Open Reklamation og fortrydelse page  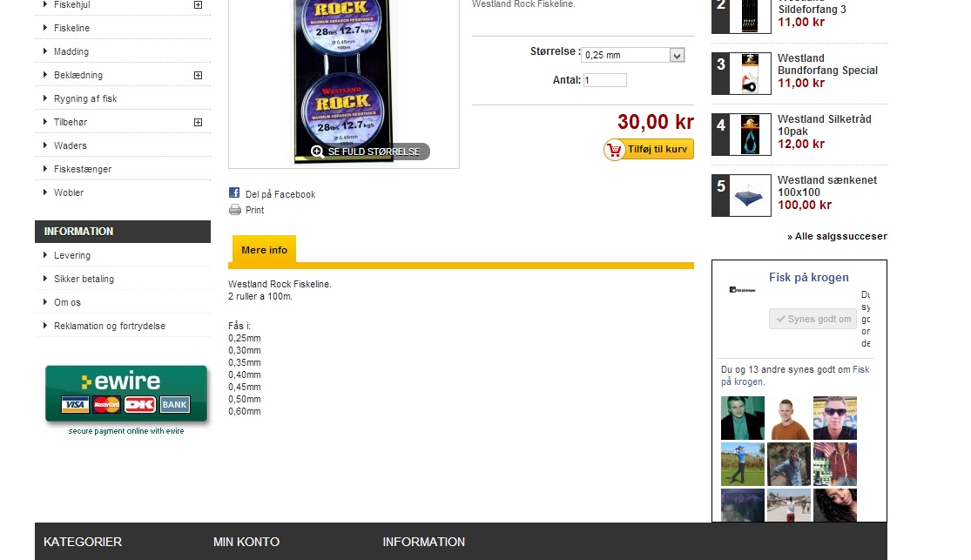(x=110, y=326)
